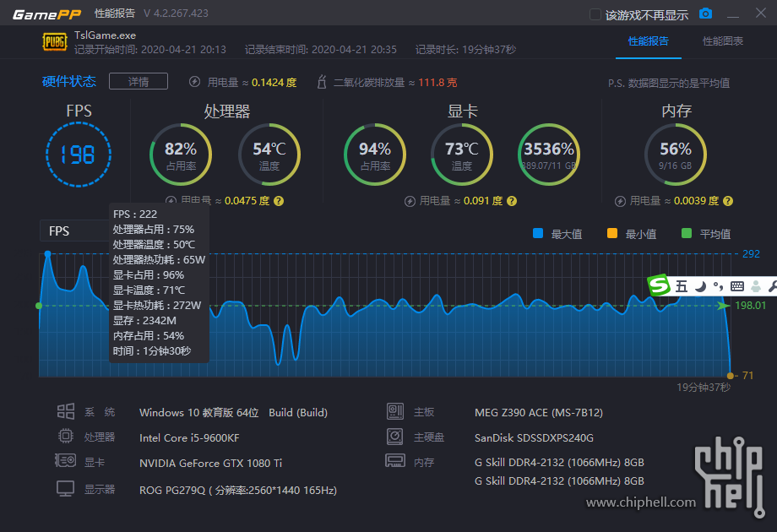Click the Sogou moon mode icon
Viewport: 777px width, 532px height.
[700, 286]
